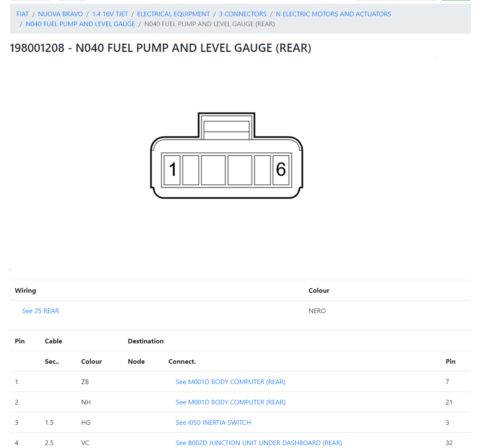Open See M001D BODY COMPUTER link in pin 2 row

230,402
